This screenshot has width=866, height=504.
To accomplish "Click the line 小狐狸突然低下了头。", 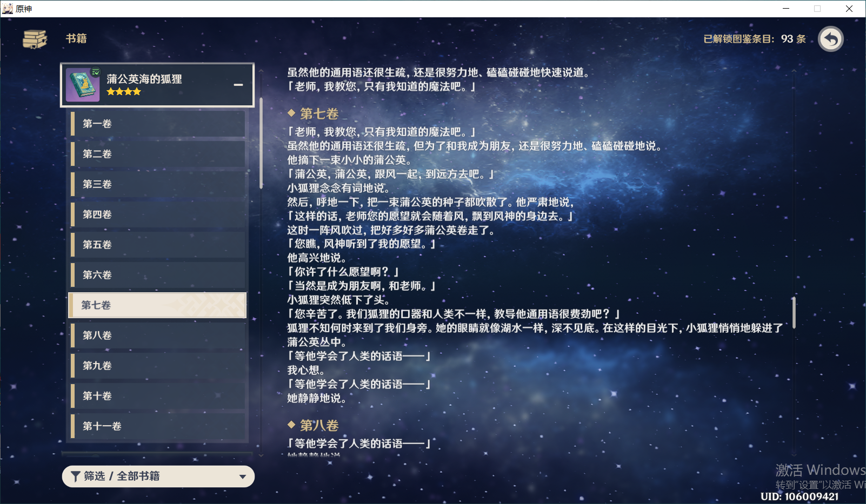I will pyautogui.click(x=338, y=300).
